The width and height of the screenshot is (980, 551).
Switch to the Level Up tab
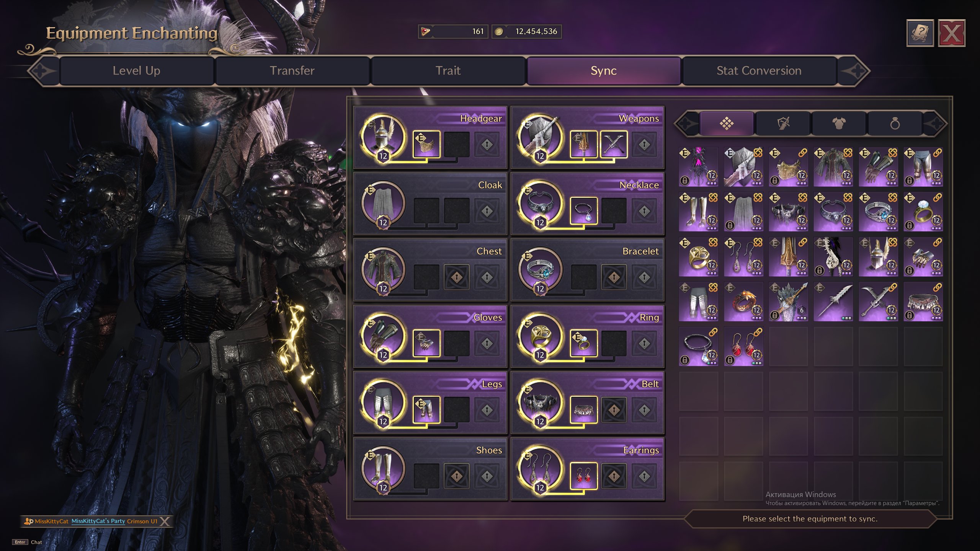[x=137, y=71]
